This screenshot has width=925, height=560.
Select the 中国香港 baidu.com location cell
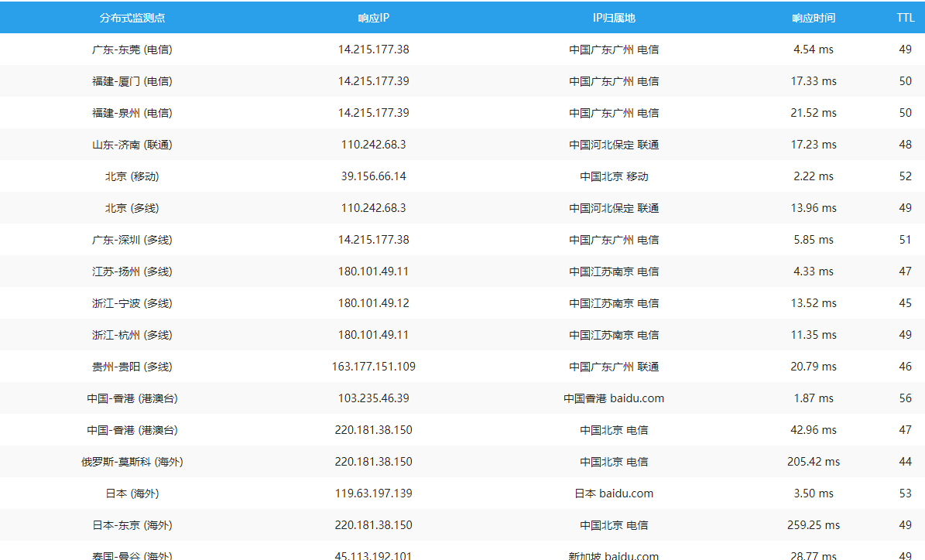point(613,398)
